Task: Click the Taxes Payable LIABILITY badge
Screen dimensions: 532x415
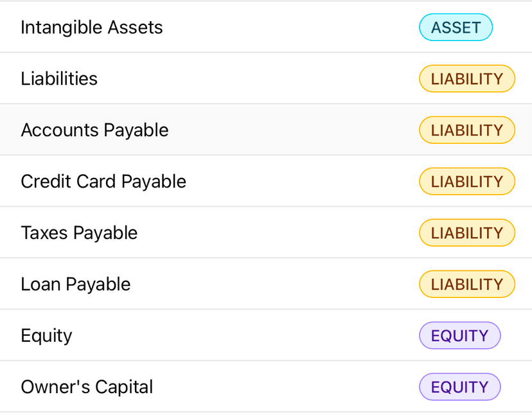Action: 466,233
